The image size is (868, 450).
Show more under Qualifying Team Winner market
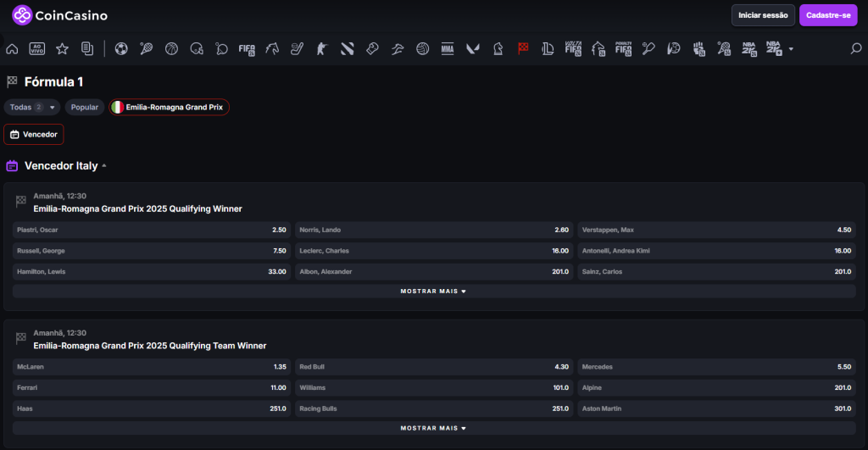(x=434, y=428)
